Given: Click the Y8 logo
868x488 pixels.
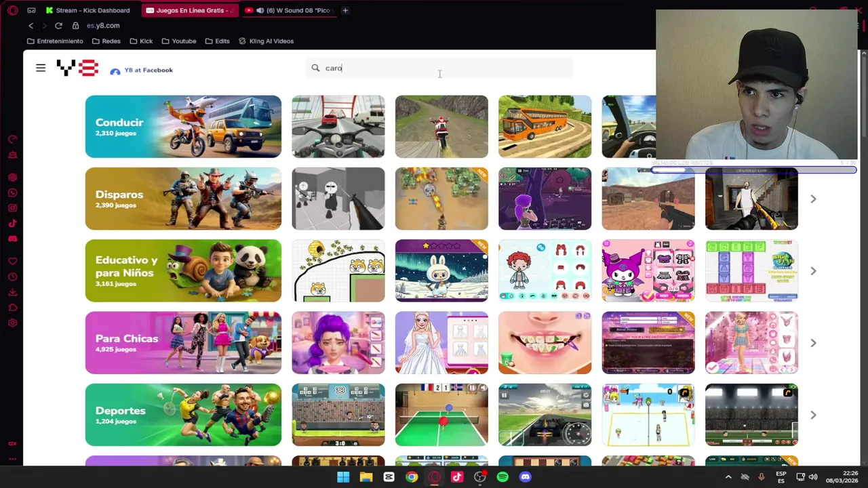Looking at the screenshot, I should point(77,68).
